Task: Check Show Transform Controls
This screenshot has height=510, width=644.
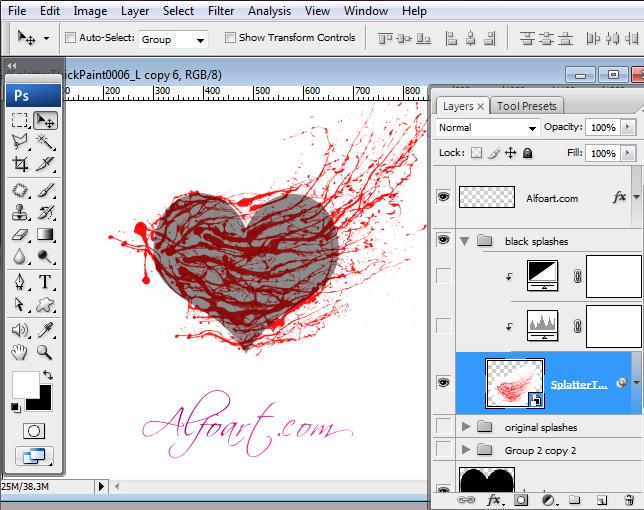Action: 230,38
